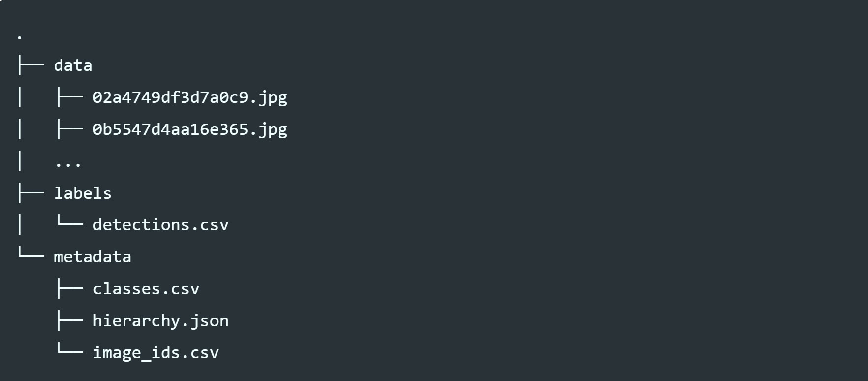This screenshot has width=868, height=381.
Task: Click the branch connector before hierarchy.json
Action: [69, 321]
